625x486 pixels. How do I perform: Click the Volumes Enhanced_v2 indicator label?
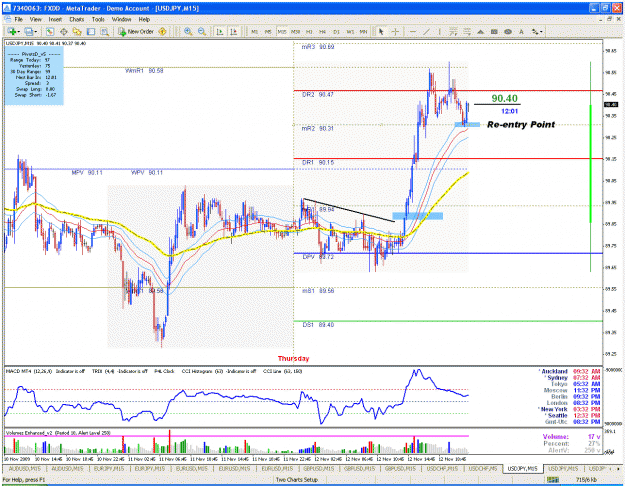coord(58,433)
